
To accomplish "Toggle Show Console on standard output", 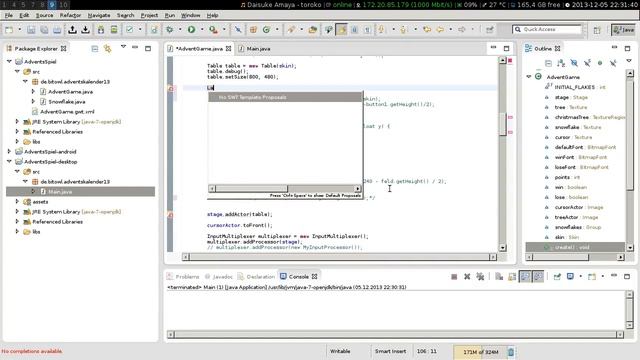I will point(525,277).
